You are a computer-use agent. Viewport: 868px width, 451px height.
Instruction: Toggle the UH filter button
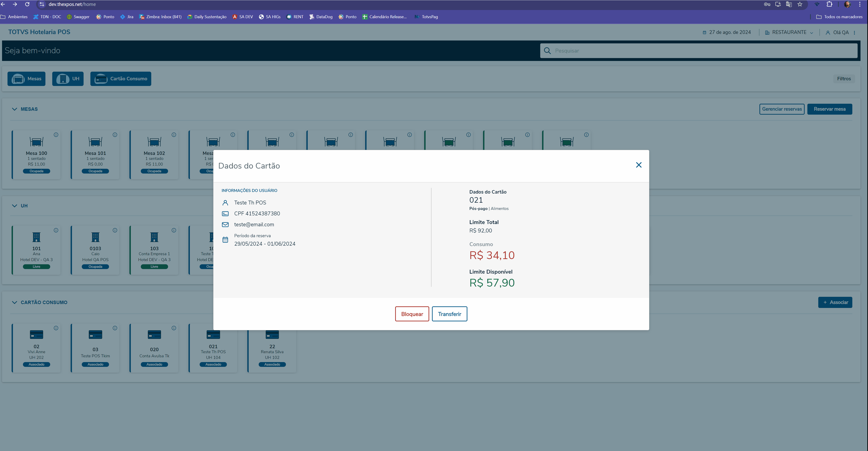coord(68,79)
